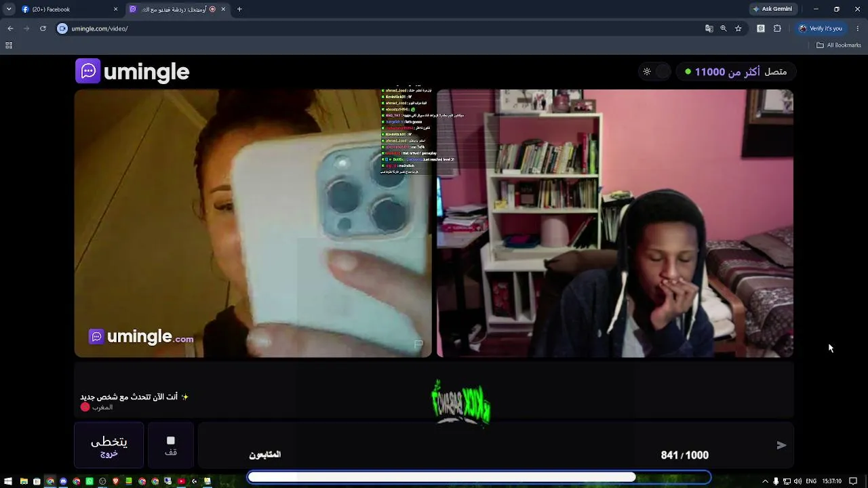Viewport: 868px width, 488px height.
Task: Open the pinned extension icon in toolbar
Action: [761, 28]
